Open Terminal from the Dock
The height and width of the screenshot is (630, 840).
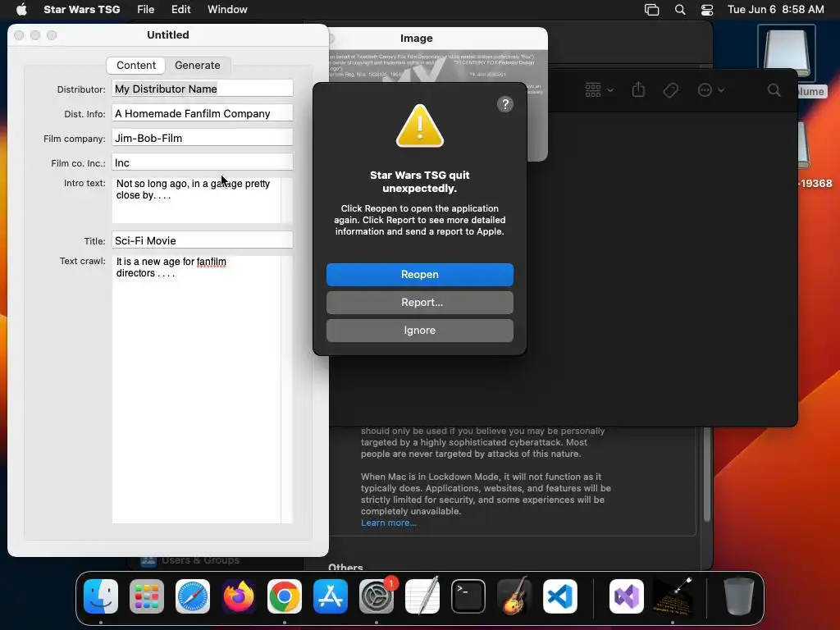tap(468, 596)
